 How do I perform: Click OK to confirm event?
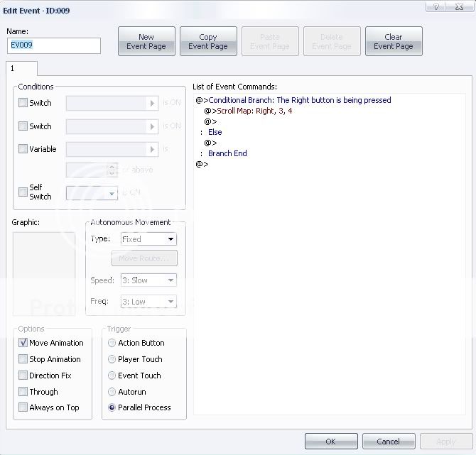pos(331,441)
